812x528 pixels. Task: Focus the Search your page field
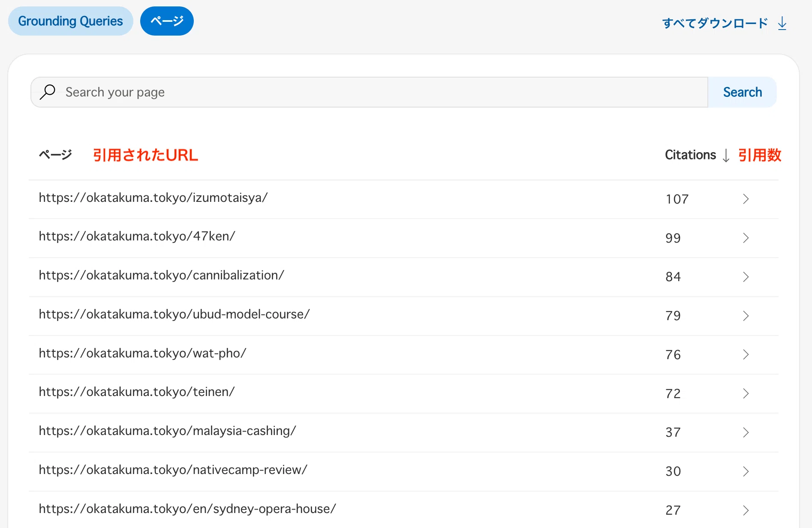(369, 92)
